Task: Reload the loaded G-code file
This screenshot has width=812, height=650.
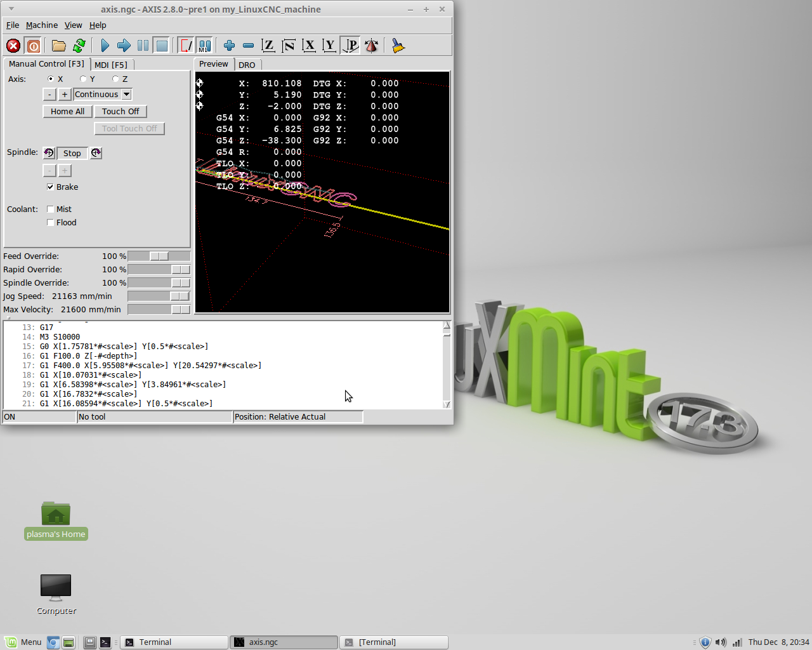Action: pos(79,45)
